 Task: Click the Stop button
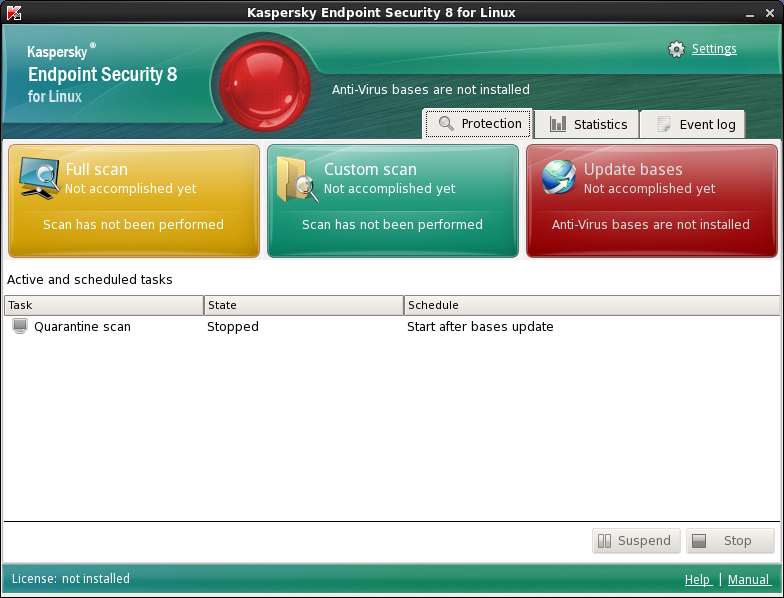pos(730,540)
